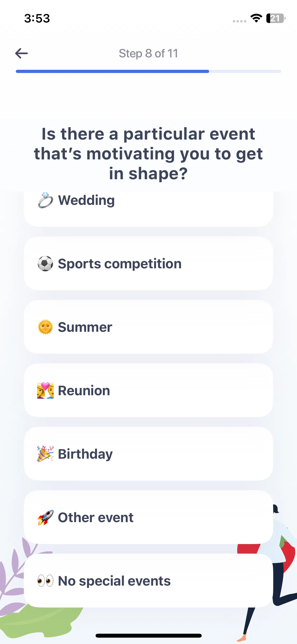Tap the rocket emoji icon
The image size is (297, 644).
[45, 517]
